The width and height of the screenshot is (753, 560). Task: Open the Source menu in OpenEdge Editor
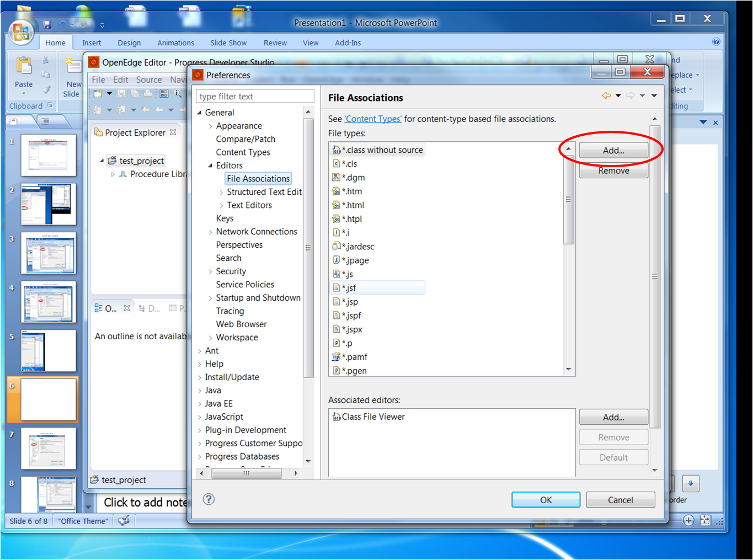point(149,79)
